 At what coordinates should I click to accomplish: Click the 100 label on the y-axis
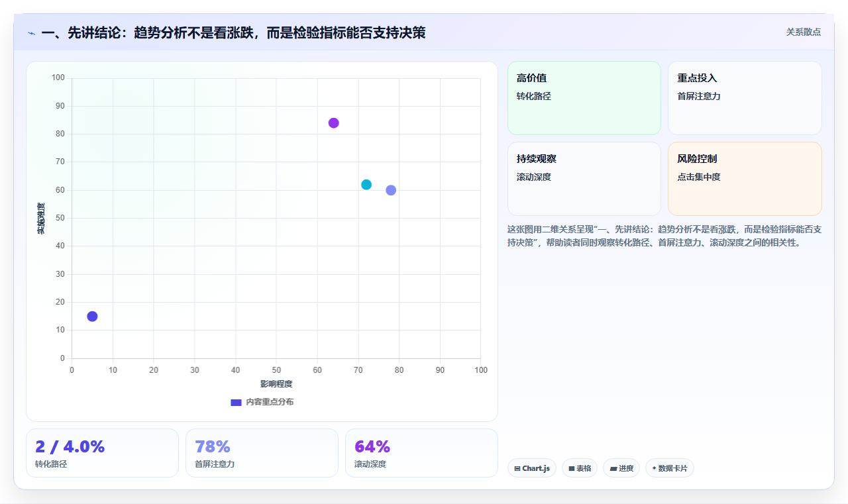click(x=58, y=78)
